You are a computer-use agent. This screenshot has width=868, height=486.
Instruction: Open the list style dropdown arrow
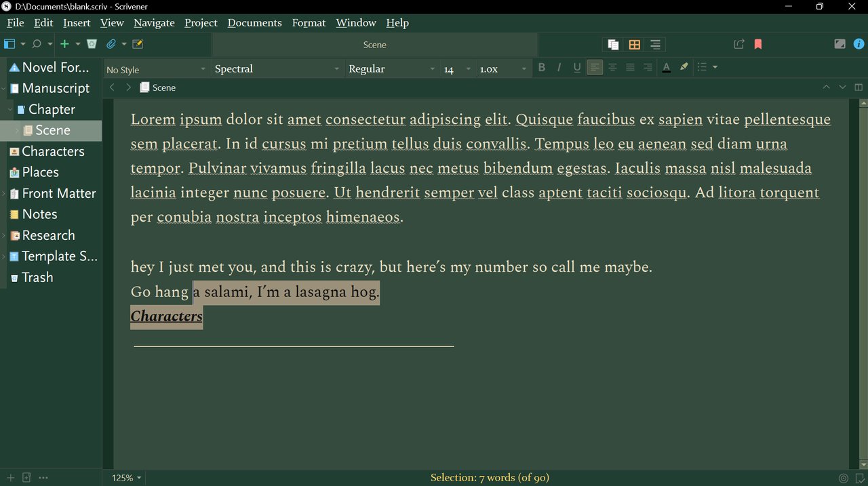click(x=715, y=67)
